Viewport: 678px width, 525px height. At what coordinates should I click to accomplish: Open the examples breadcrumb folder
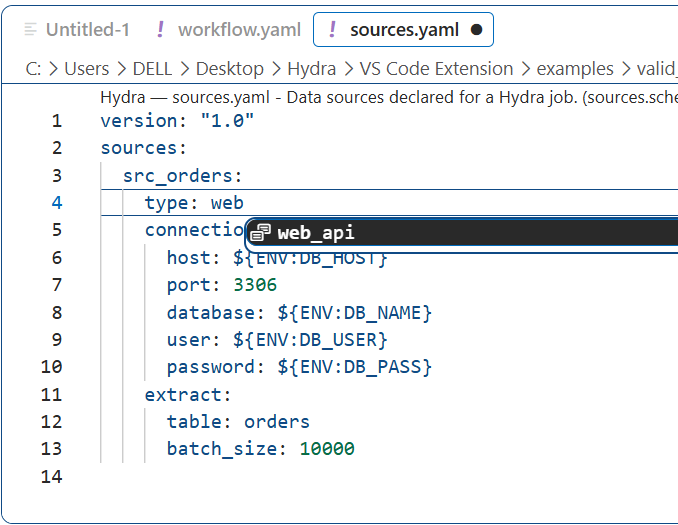click(x=575, y=69)
